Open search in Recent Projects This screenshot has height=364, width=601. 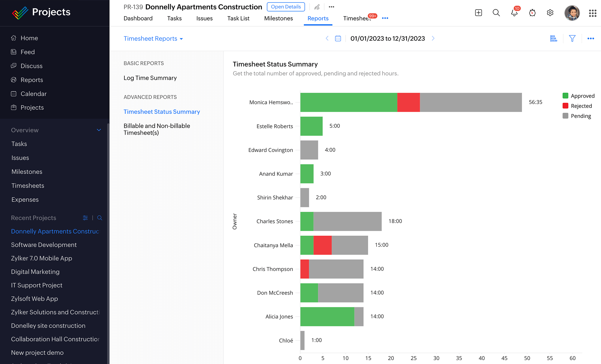[x=100, y=218]
